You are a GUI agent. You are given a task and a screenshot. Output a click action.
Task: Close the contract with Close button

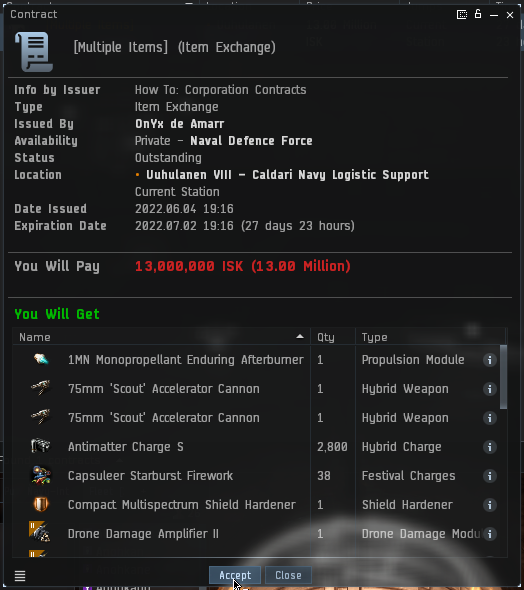tap(288, 575)
